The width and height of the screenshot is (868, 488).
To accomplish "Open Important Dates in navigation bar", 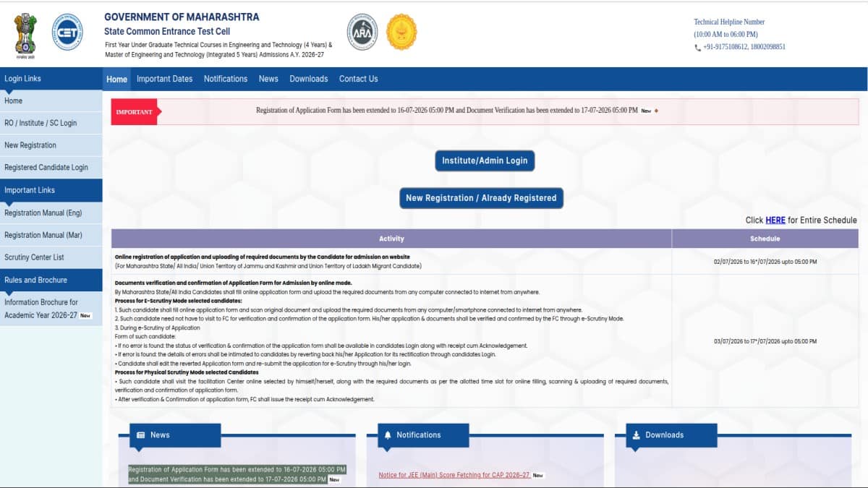I will 164,79.
